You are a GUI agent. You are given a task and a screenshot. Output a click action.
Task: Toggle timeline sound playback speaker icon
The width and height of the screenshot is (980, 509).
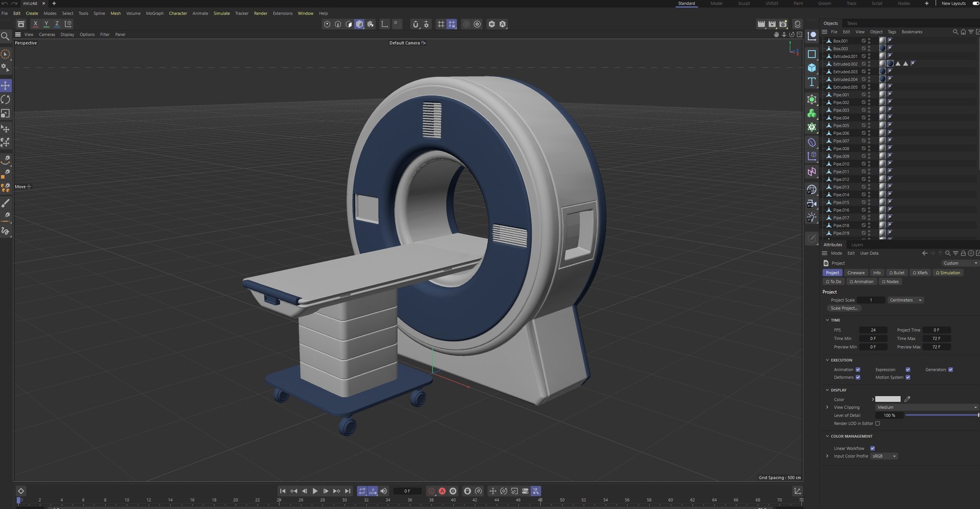(384, 491)
